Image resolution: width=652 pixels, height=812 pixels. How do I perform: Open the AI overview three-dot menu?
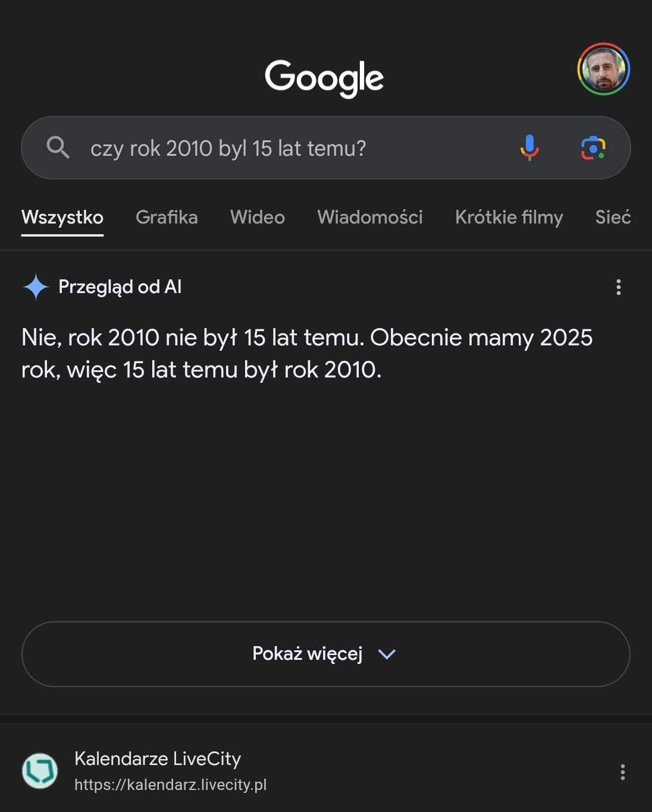[x=619, y=287]
